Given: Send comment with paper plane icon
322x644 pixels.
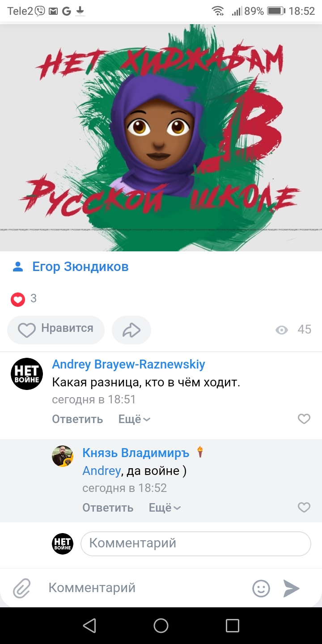Looking at the screenshot, I should (x=291, y=588).
